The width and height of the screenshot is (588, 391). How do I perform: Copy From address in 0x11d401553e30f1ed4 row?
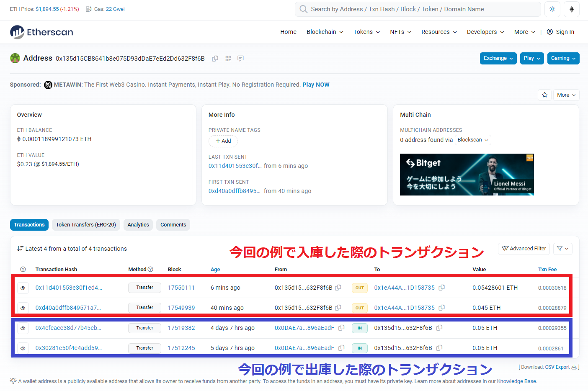[338, 288]
